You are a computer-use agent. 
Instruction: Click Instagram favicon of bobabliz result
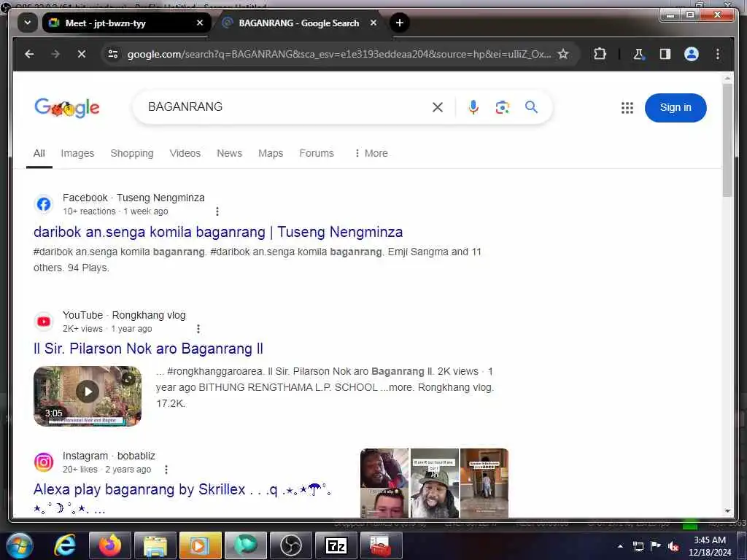tap(44, 462)
